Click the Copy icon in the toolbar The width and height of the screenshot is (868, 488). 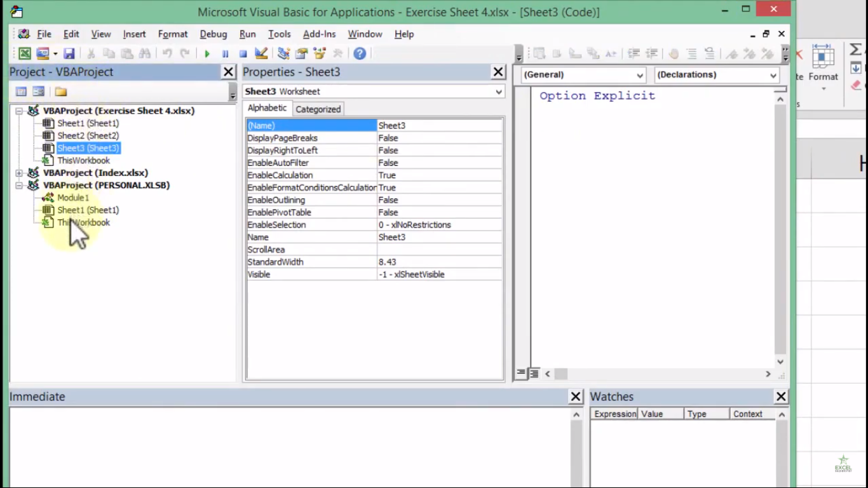point(109,54)
